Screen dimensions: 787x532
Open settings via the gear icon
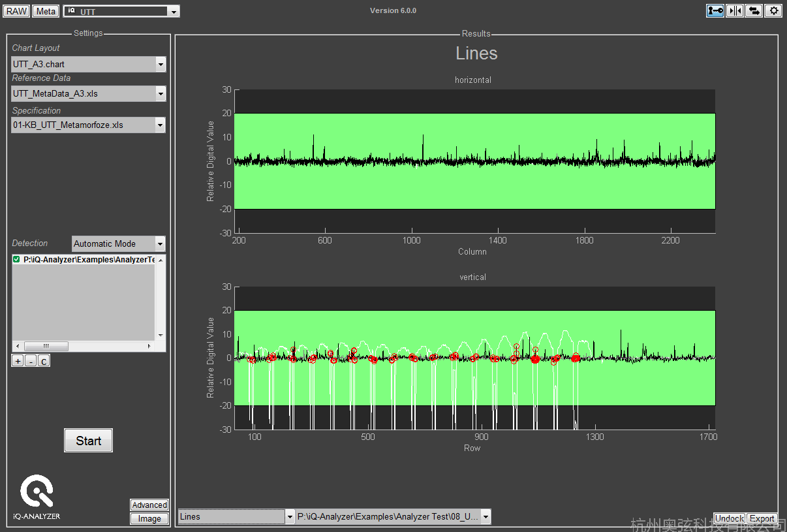point(773,10)
